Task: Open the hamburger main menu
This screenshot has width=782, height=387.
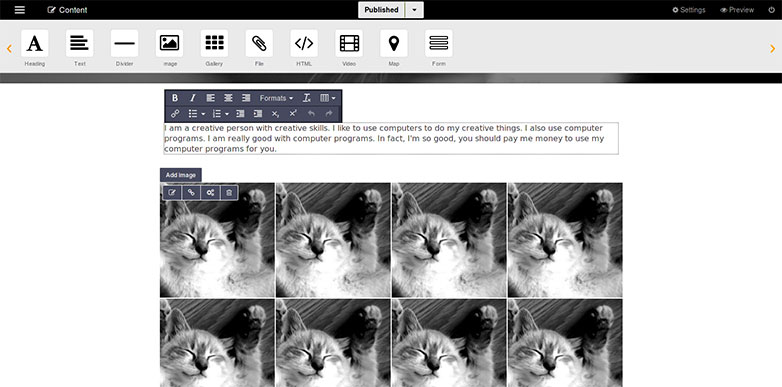Action: pyautogui.click(x=19, y=10)
